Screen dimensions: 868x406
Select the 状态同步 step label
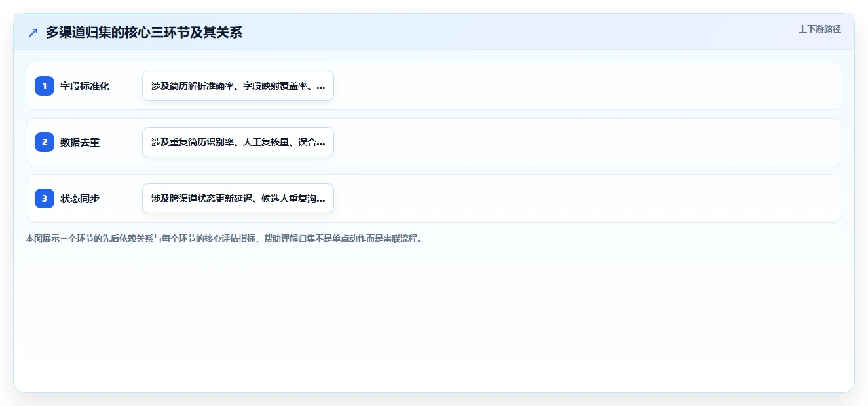click(x=80, y=199)
